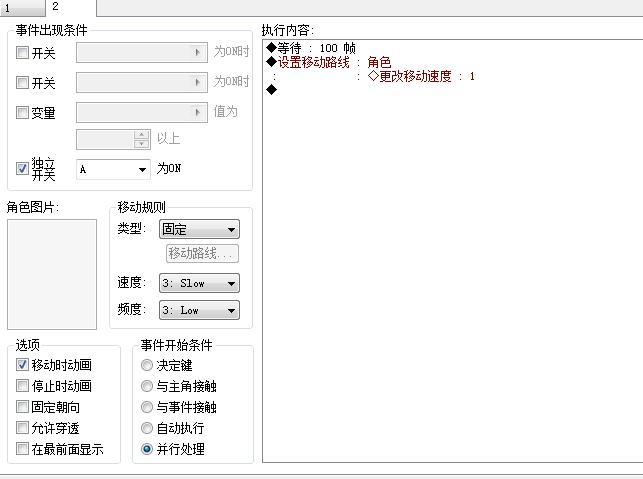Viewport: 643px width, 479px height.
Task: Open the 速度 dropdown showing 3: Slow
Action: click(199, 283)
